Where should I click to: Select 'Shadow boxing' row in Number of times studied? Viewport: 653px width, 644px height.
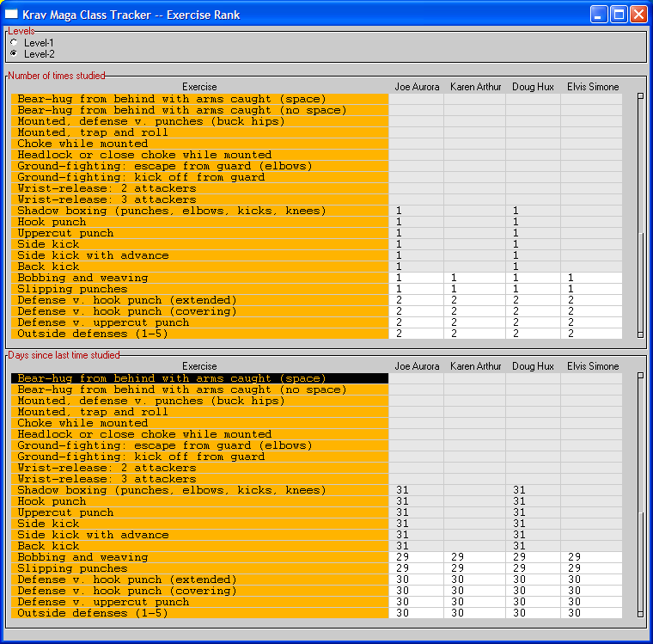pos(199,211)
